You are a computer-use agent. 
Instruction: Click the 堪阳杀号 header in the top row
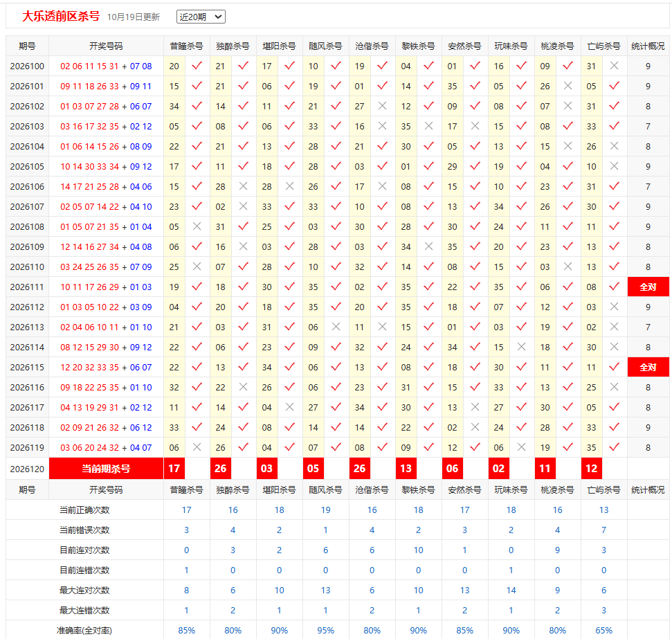click(x=279, y=46)
